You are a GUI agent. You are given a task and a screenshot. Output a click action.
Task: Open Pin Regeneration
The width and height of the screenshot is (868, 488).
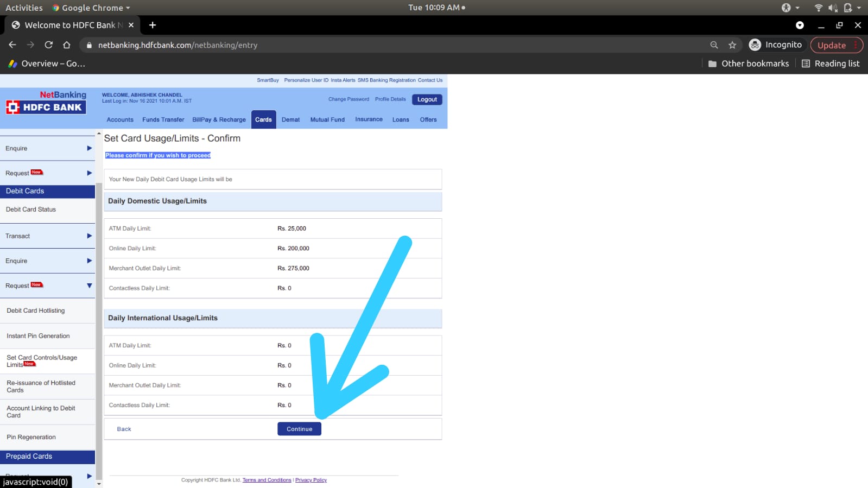tap(31, 437)
